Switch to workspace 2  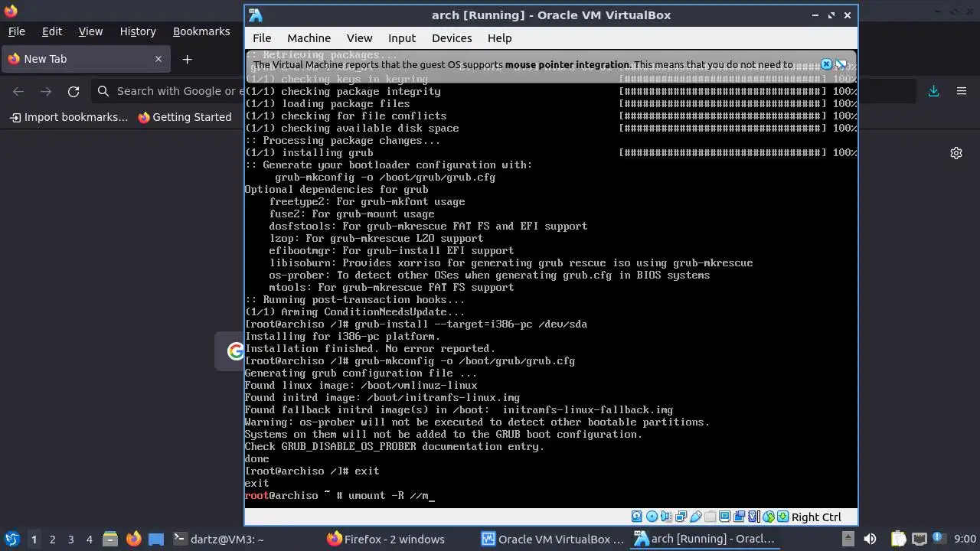tap(52, 540)
